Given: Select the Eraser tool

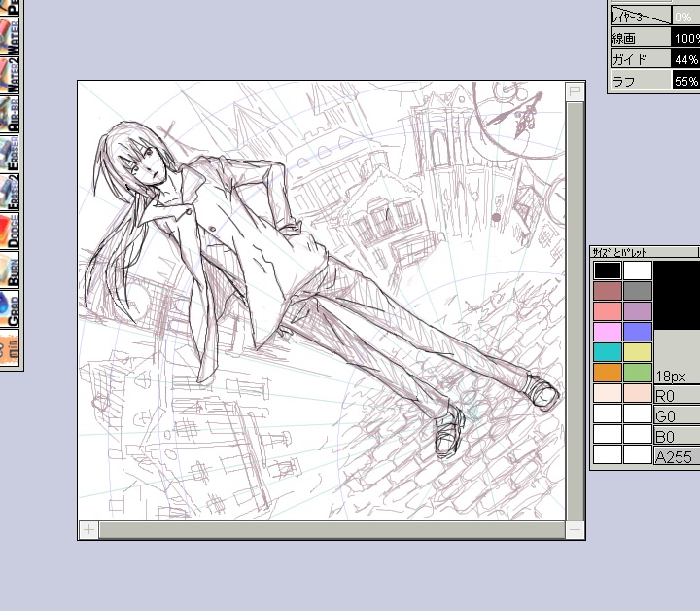Looking at the screenshot, I should pyautogui.click(x=10, y=153).
